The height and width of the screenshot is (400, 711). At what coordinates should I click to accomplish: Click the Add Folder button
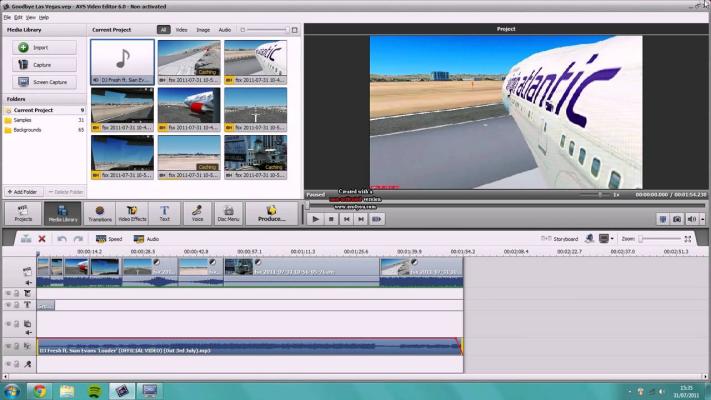click(x=23, y=192)
